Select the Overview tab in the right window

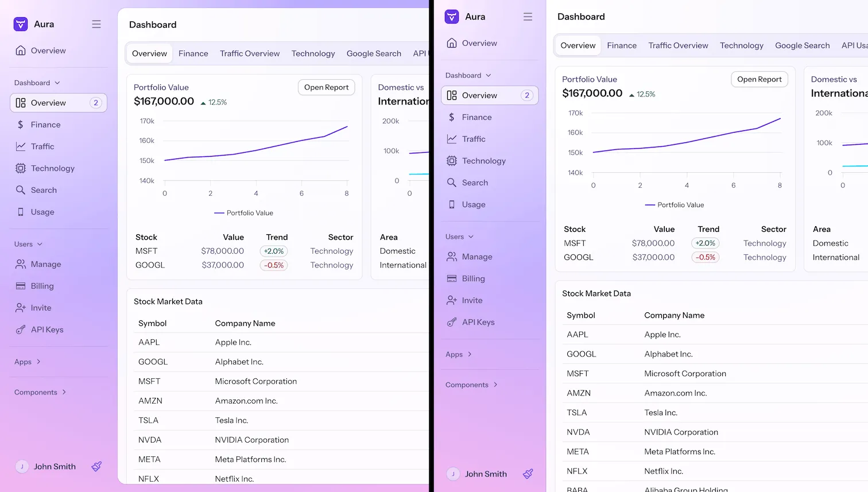[x=578, y=45]
